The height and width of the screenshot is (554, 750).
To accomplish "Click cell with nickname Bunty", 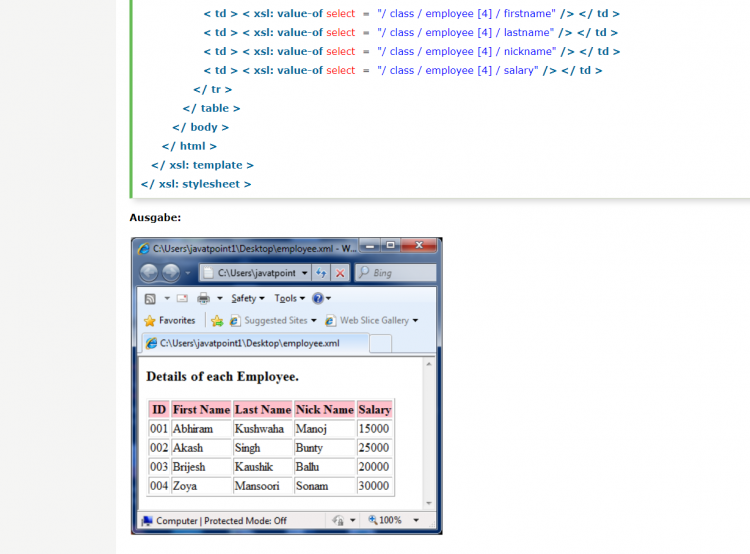I will [x=325, y=448].
